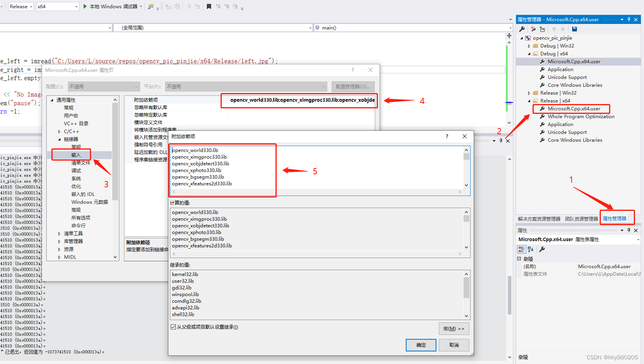The height and width of the screenshot is (364, 644).
Task: Pin the 属性管理器 panel
Action: pos(629,19)
